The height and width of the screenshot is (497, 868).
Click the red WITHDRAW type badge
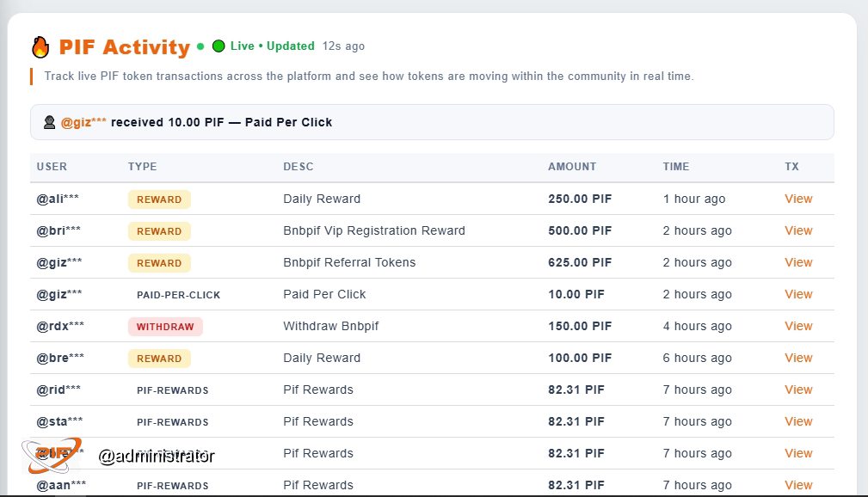(x=165, y=327)
